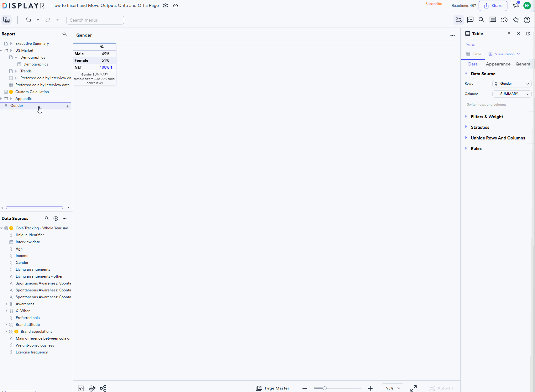The width and height of the screenshot is (535, 392).
Task: Open the data editing icon in bottom toolbar
Action: click(92, 388)
